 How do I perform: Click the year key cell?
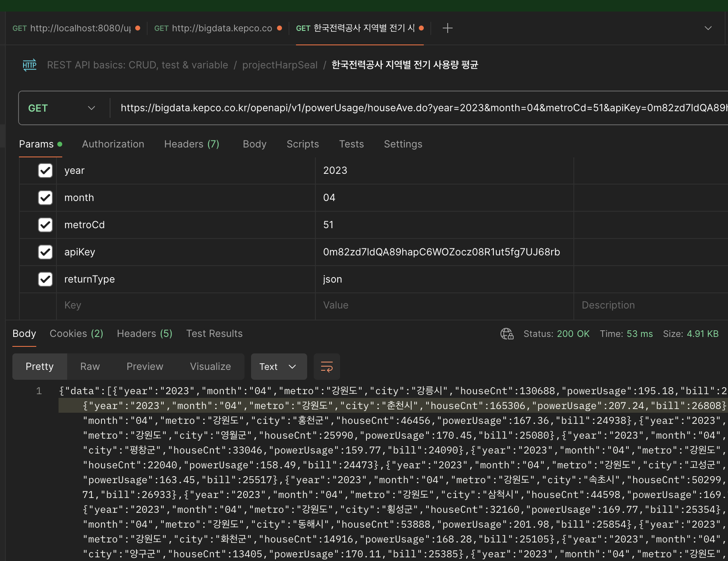[186, 171]
